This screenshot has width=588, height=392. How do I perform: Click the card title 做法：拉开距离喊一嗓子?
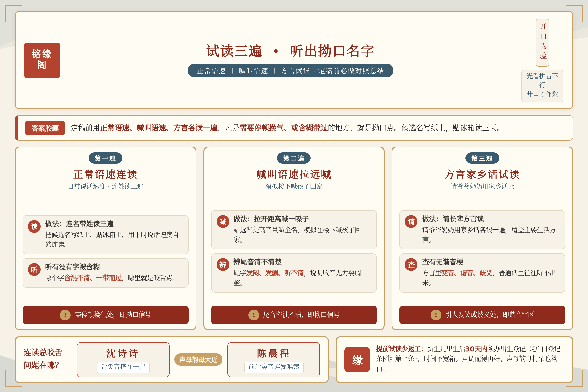click(271, 219)
